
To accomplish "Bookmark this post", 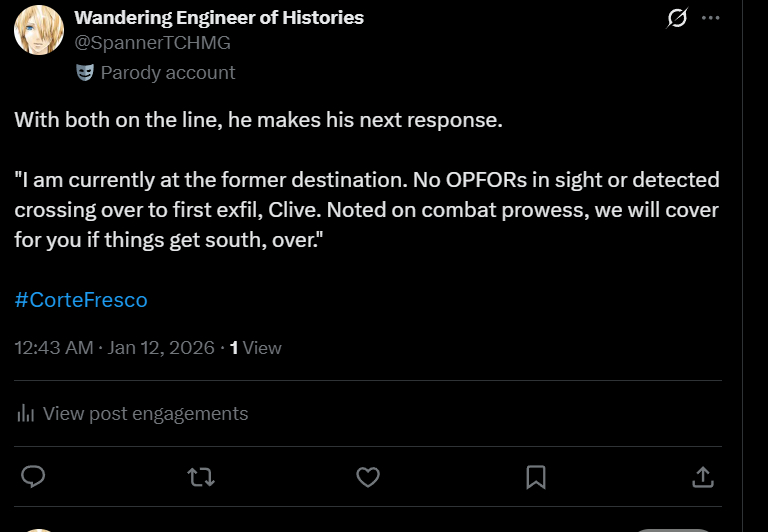I will (536, 477).
